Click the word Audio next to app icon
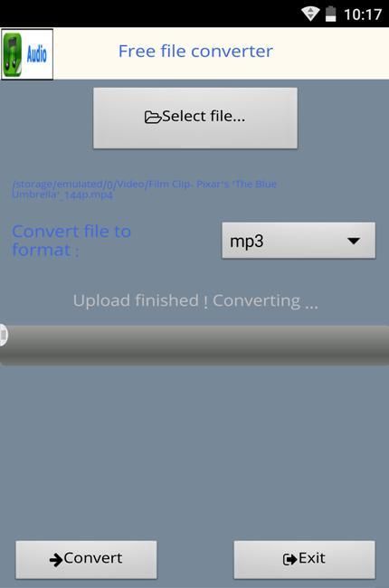The image size is (389, 588). coord(37,54)
